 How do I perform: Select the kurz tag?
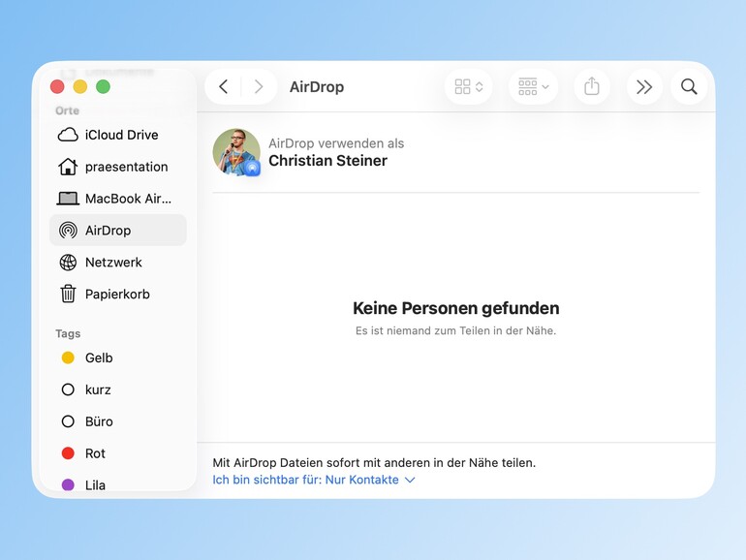[x=118, y=389]
